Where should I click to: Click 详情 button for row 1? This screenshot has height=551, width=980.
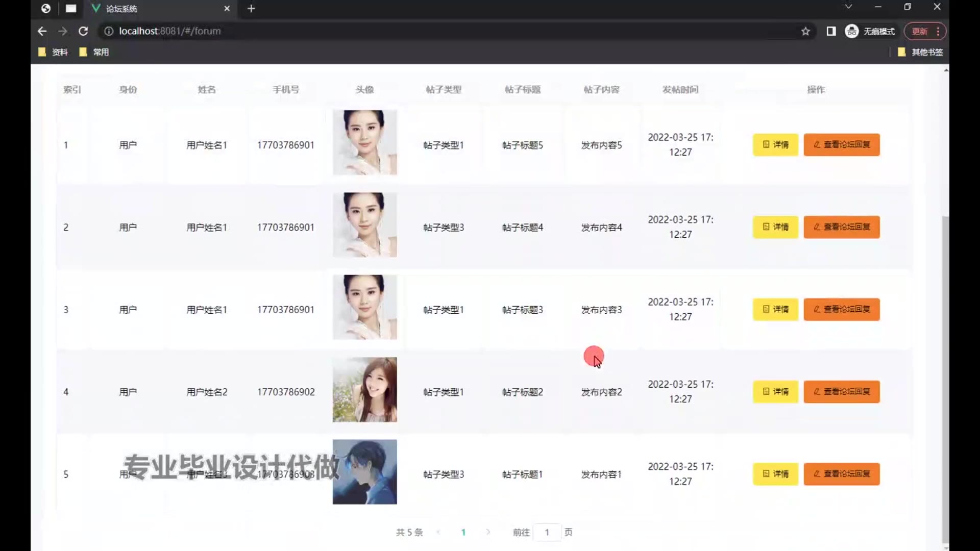tap(775, 145)
